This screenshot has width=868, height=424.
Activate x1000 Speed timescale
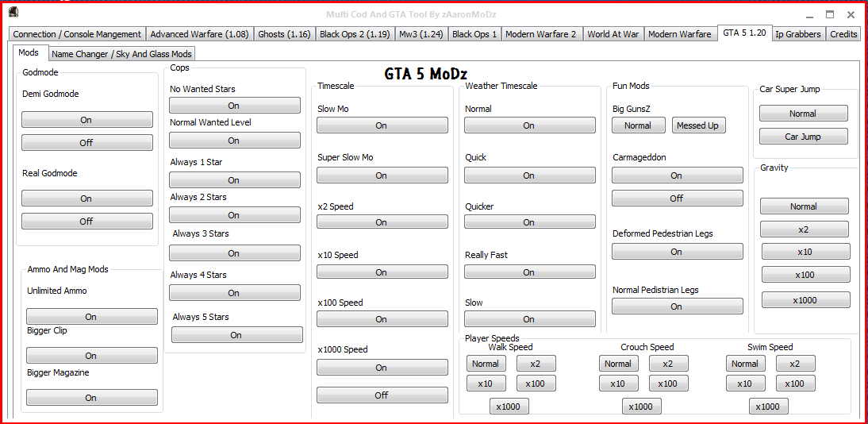(x=382, y=368)
